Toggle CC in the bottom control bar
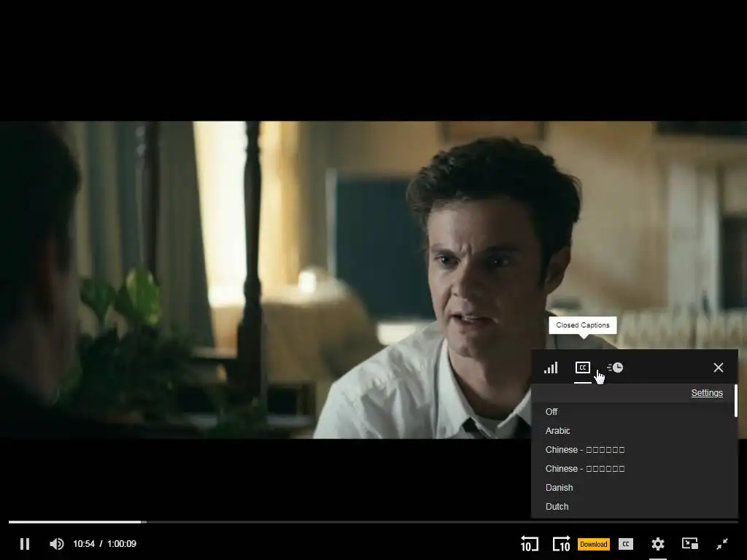This screenshot has width=747, height=560. click(626, 544)
